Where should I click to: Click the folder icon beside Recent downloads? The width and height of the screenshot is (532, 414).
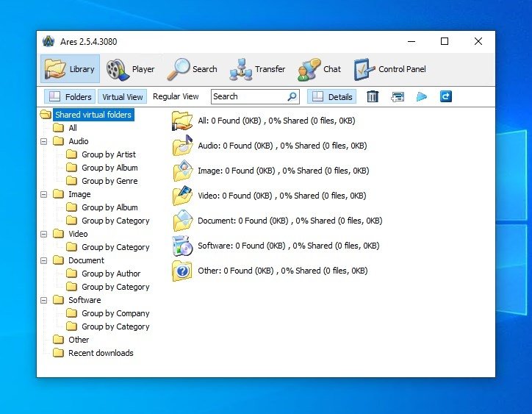click(x=58, y=352)
